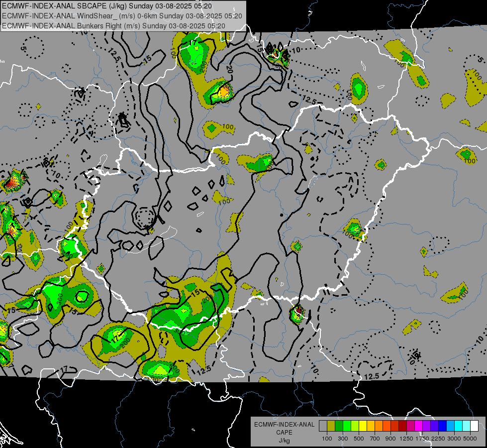Click the legend value 500
The height and width of the screenshot is (448, 487).
[359, 439]
